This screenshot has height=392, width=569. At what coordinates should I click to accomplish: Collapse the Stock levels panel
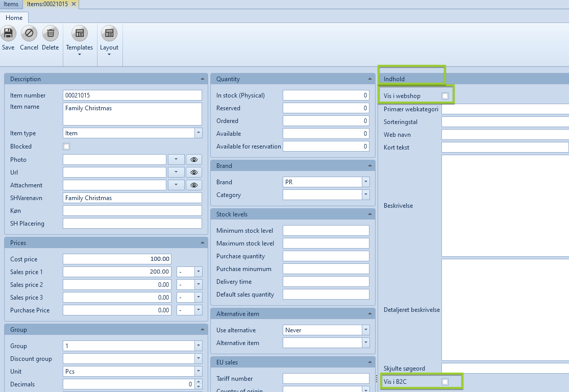[x=370, y=214]
